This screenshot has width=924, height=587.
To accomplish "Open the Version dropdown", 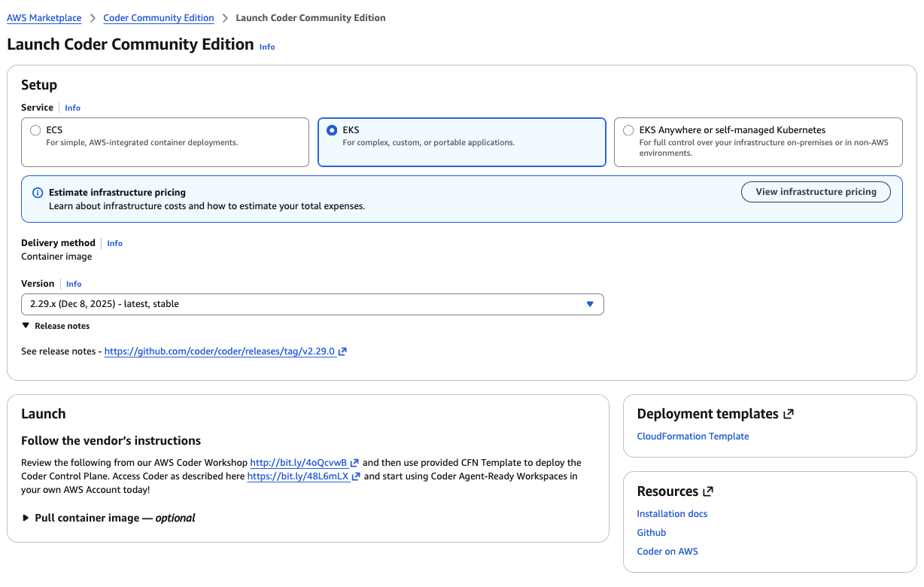I will (x=590, y=304).
